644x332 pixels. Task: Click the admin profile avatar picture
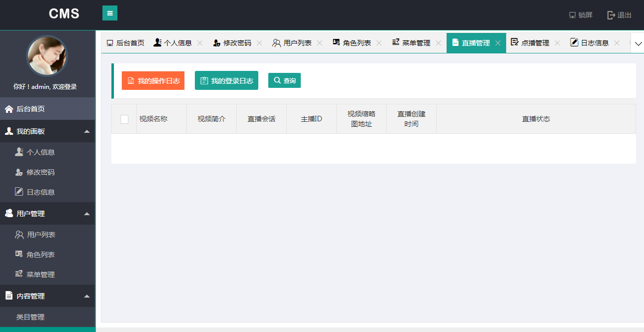pos(47,55)
